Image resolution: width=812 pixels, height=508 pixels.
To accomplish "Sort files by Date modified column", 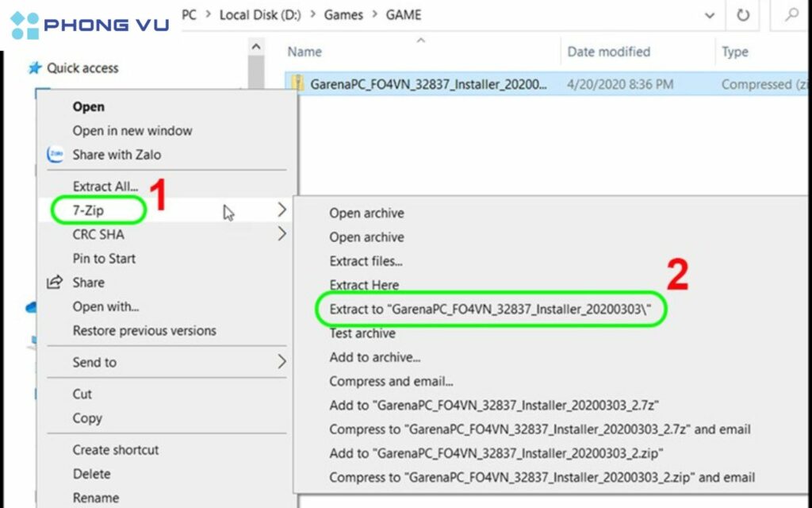I will [608, 52].
